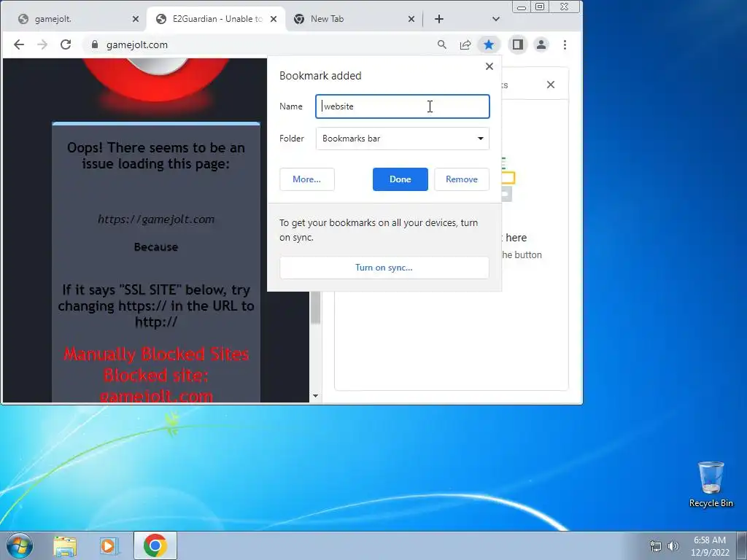The height and width of the screenshot is (560, 747).
Task: Close the side panel with its X
Action: 551,85
